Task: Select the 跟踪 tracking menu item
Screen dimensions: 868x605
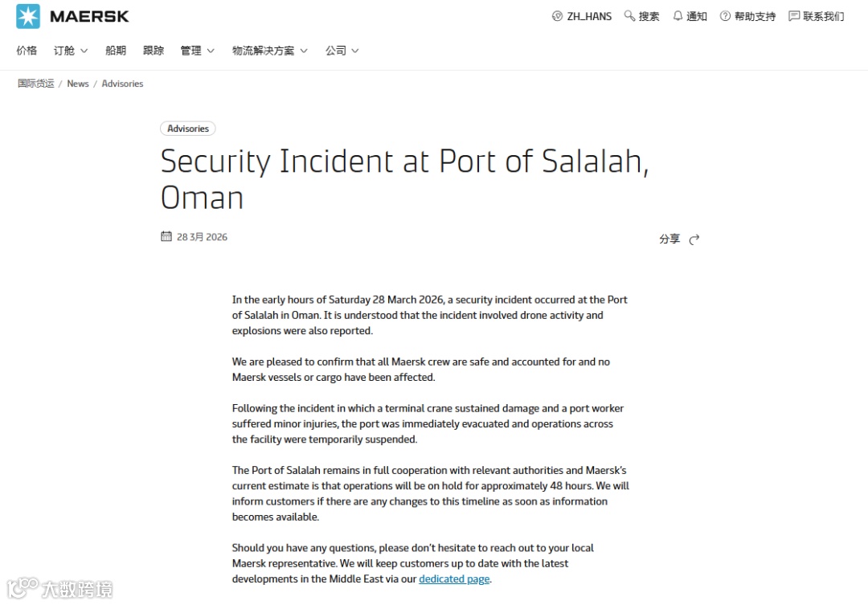Action: coord(154,51)
